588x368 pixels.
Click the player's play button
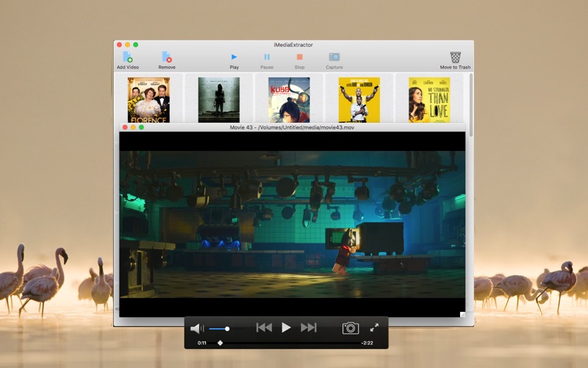(x=286, y=328)
